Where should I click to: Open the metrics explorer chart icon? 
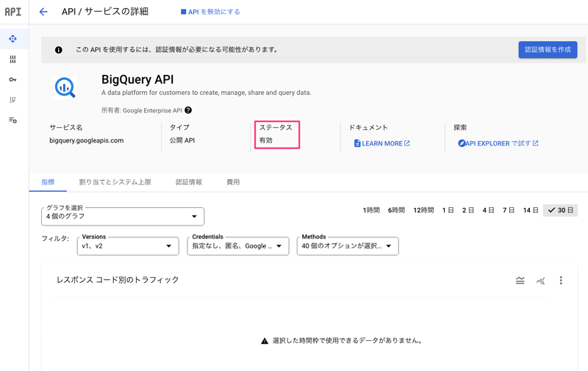pos(540,281)
